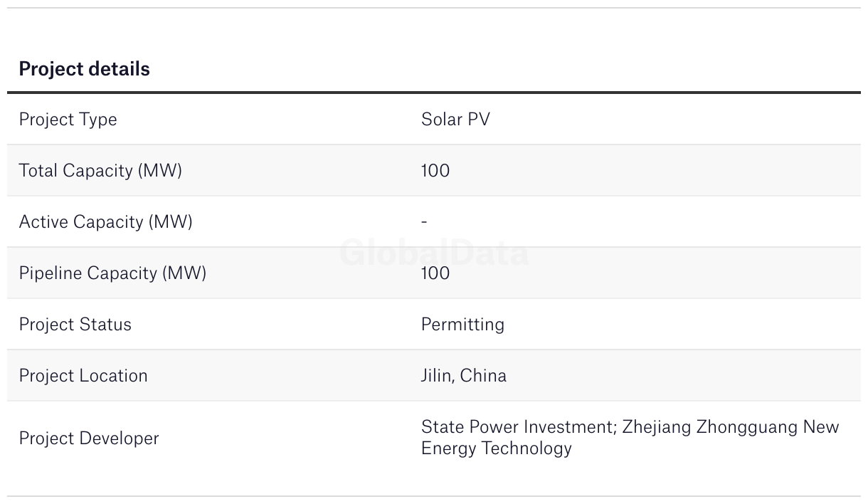Click the Total Capacity value 100
Viewport: 868px width, 504px height.
[x=435, y=170]
